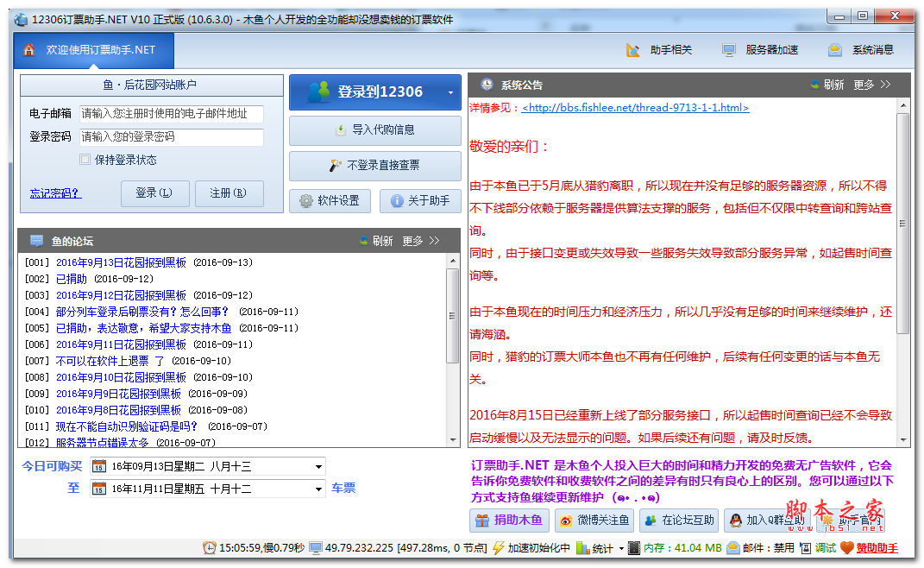Open forum post 2016年9月13日花园报到黑板

[121, 262]
